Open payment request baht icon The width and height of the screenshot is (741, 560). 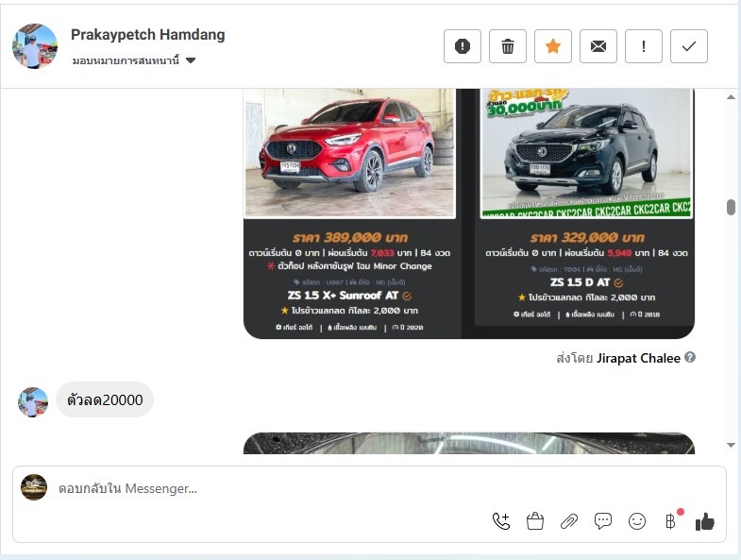(671, 521)
